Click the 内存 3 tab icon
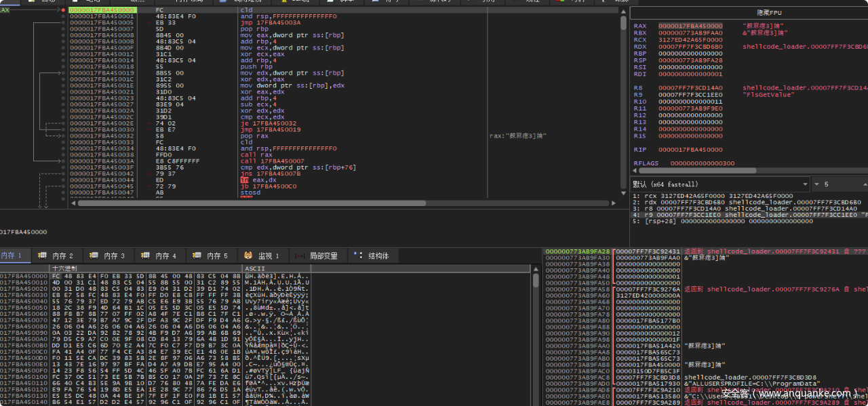The width and height of the screenshot is (868, 406). (94, 256)
